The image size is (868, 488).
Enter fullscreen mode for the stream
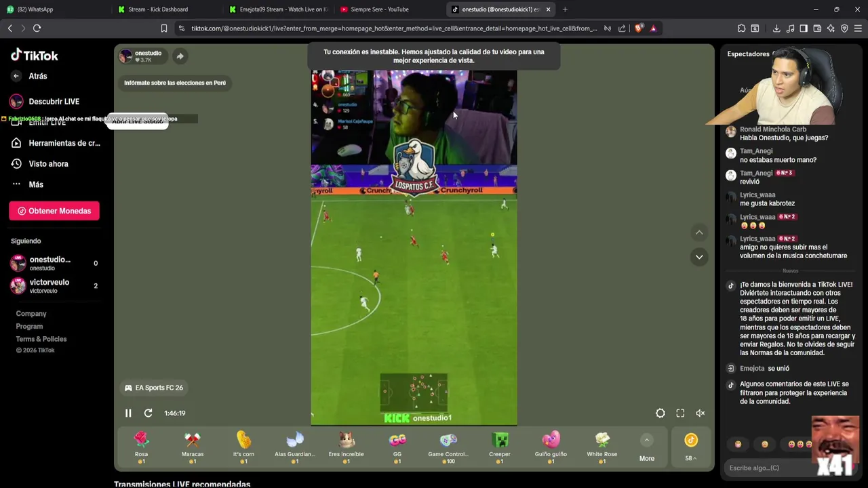coord(680,413)
